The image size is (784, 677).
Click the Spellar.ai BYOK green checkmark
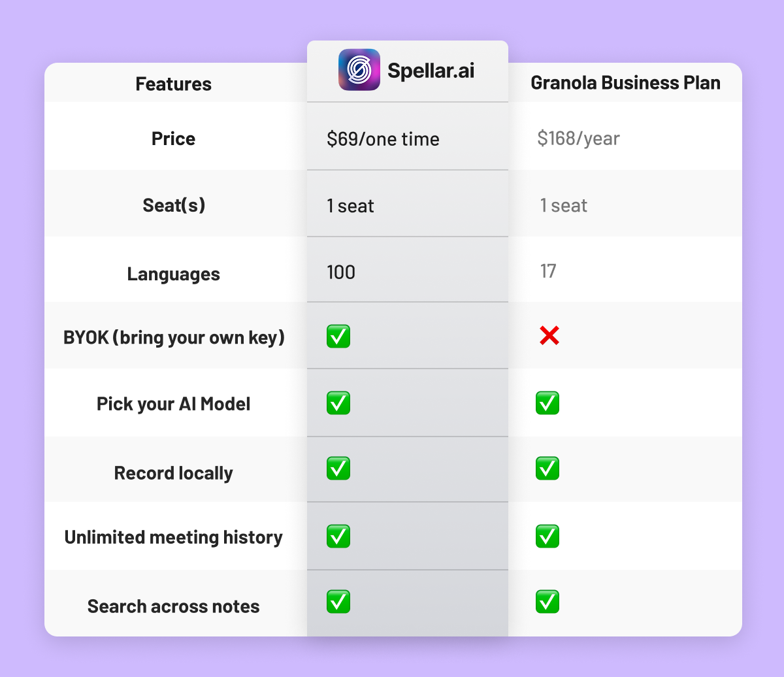coord(338,337)
